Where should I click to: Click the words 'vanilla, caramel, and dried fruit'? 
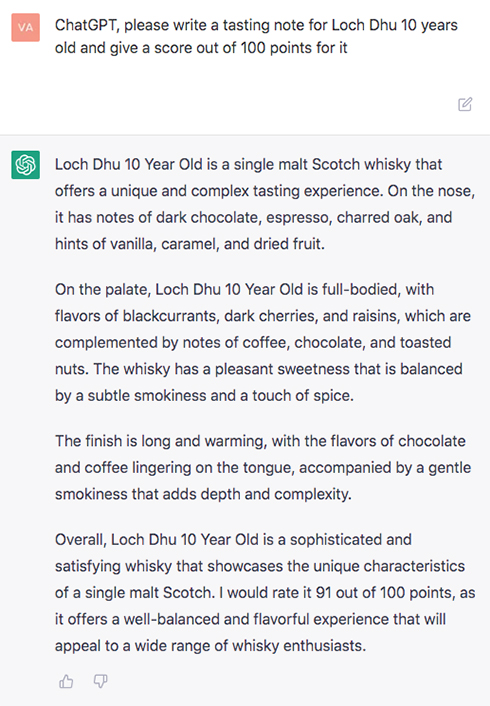(217, 244)
